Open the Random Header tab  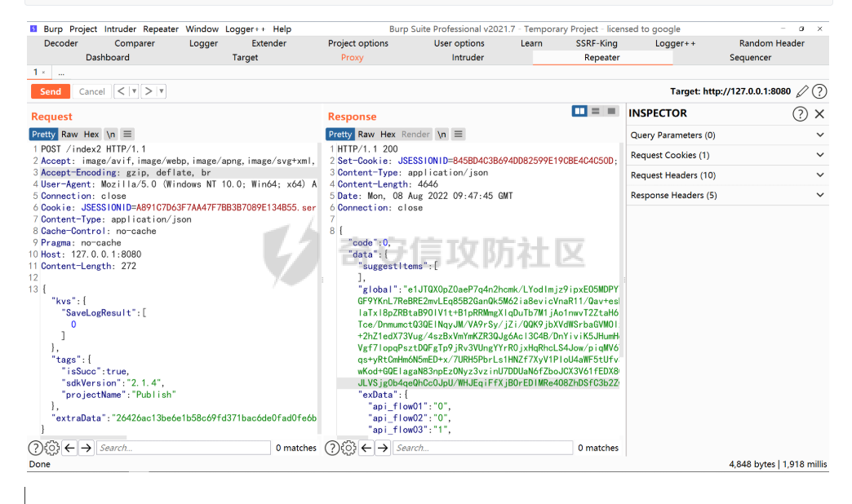tap(771, 43)
